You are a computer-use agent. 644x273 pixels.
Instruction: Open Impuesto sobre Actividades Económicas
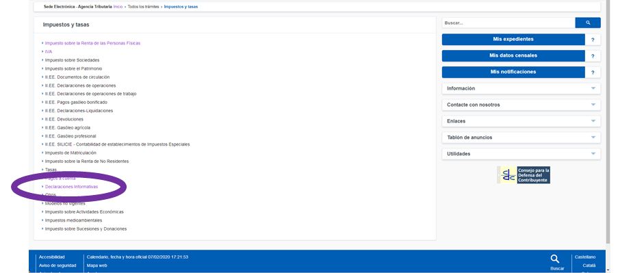pyautogui.click(x=84, y=212)
